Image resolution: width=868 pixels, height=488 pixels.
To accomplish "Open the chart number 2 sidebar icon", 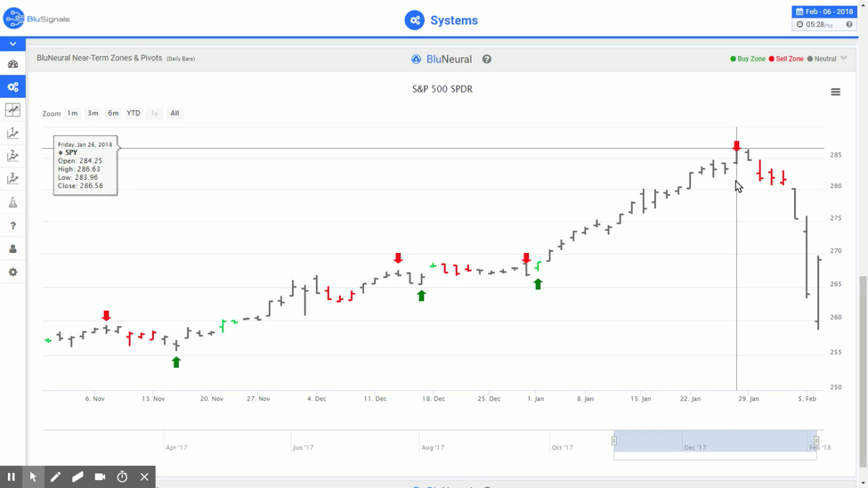I will pyautogui.click(x=12, y=157).
